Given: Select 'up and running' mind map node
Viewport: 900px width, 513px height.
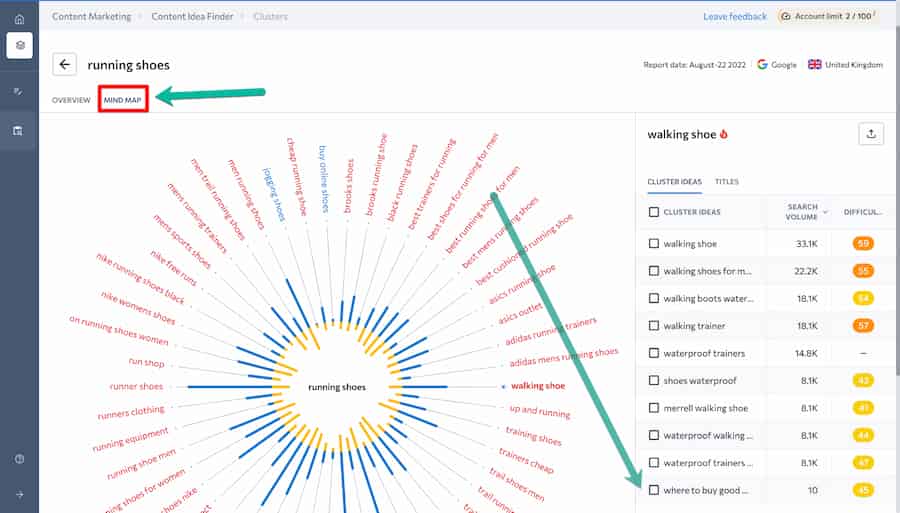Looking at the screenshot, I should [540, 411].
